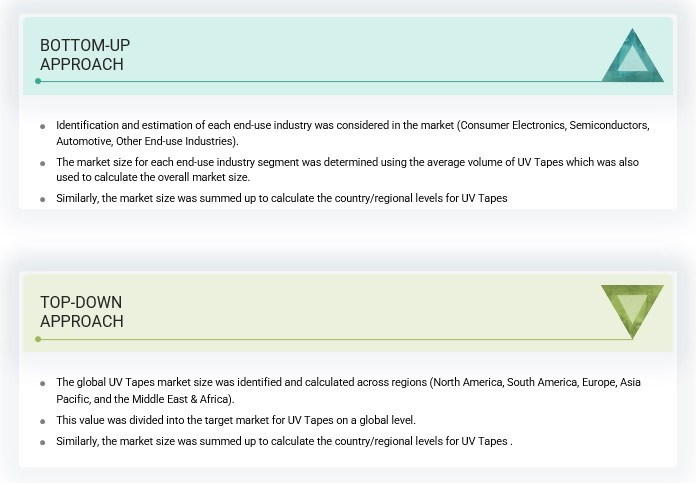
Task: Click the dot ending the Bottom-Up divider line
Action: [39, 81]
